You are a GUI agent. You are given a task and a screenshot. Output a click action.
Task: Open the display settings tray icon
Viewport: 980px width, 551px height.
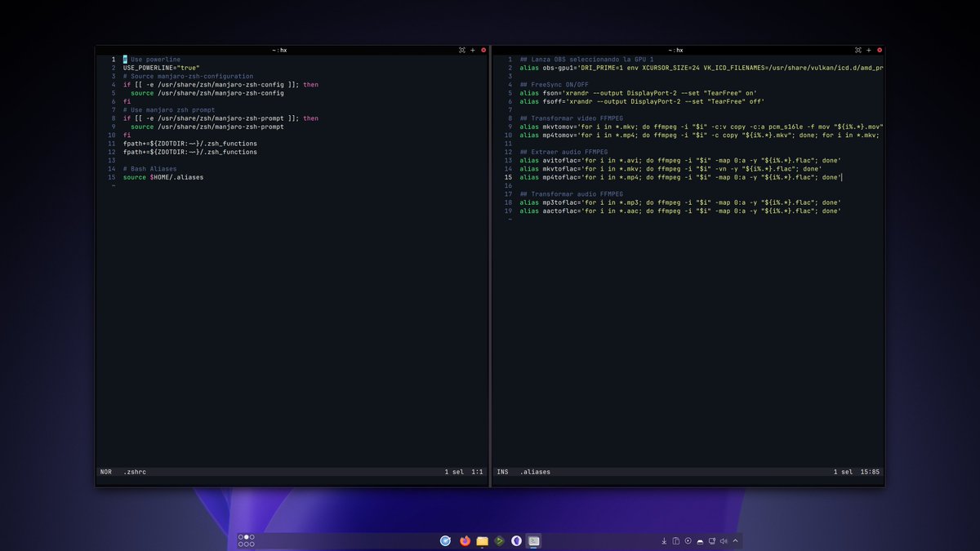(711, 540)
